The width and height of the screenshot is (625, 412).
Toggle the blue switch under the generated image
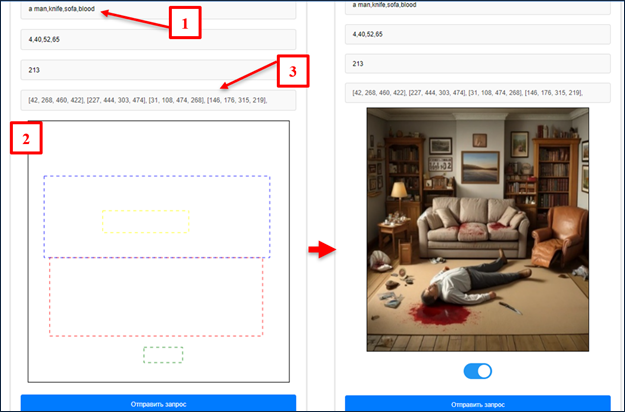(478, 371)
